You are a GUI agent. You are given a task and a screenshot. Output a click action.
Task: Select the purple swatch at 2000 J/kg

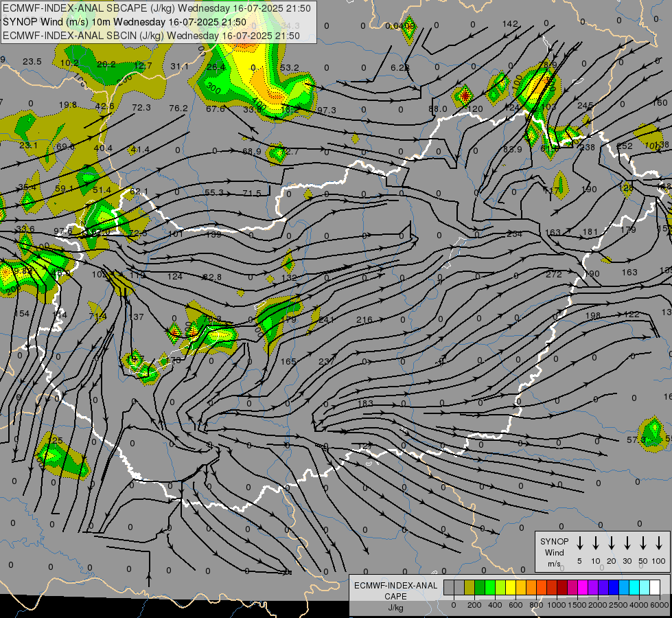(592, 588)
